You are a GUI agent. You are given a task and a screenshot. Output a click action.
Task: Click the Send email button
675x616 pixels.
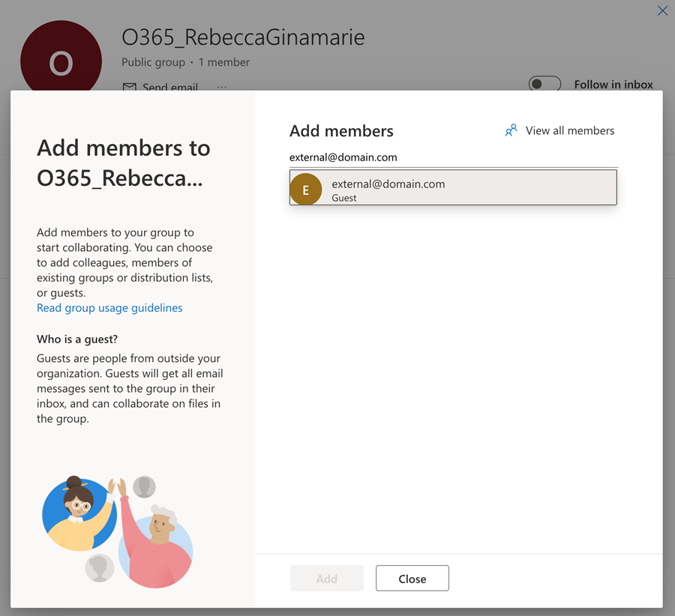tap(160, 87)
